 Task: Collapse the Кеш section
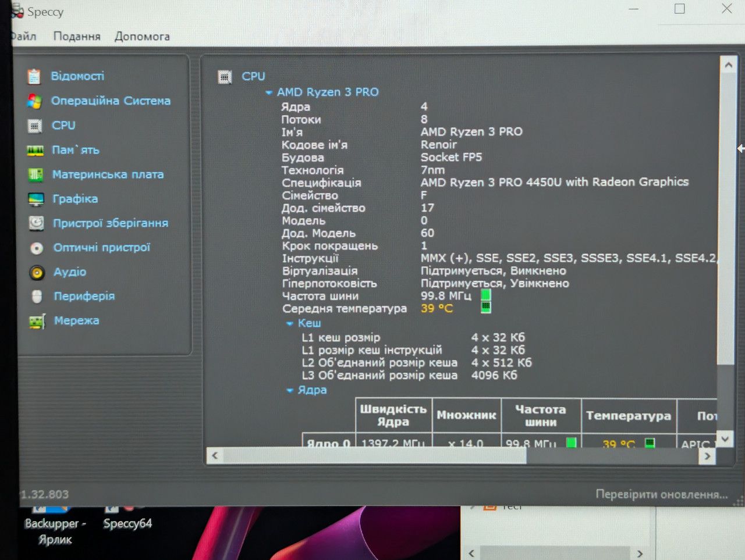pos(290,324)
